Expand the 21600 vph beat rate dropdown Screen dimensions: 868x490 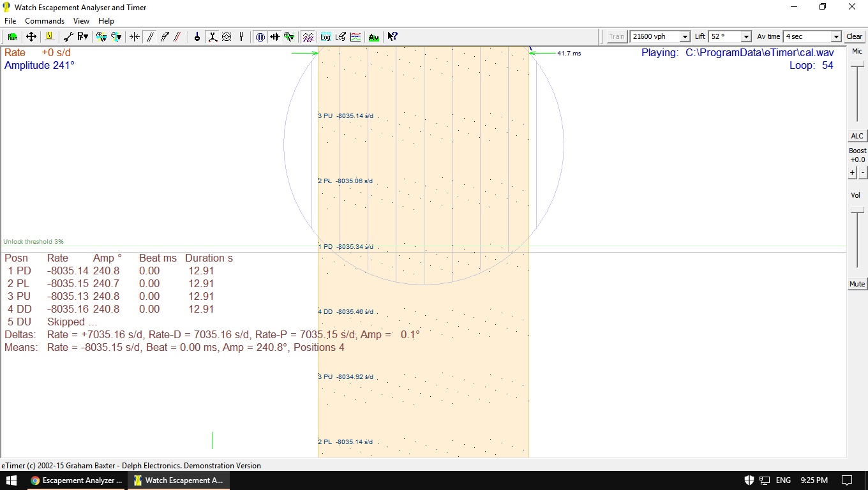point(685,37)
